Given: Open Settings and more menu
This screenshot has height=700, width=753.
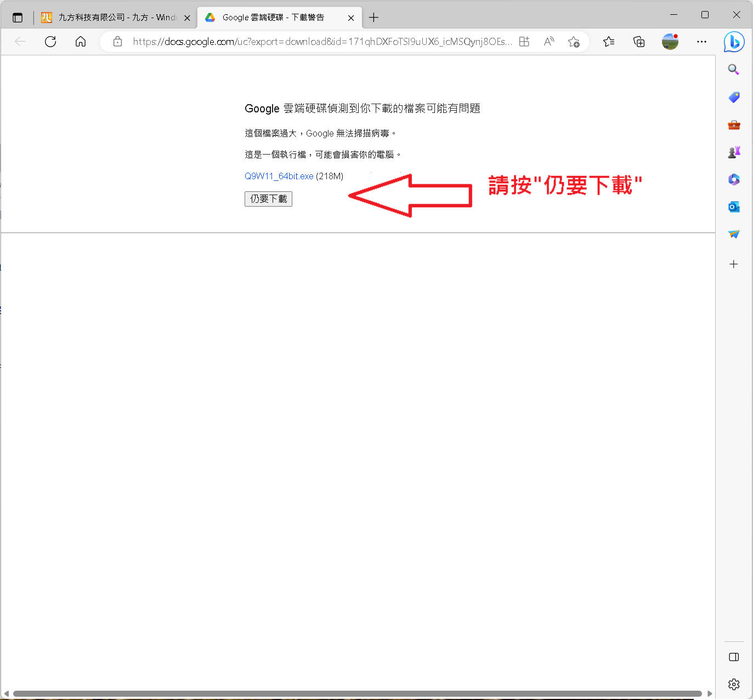Looking at the screenshot, I should click(701, 42).
